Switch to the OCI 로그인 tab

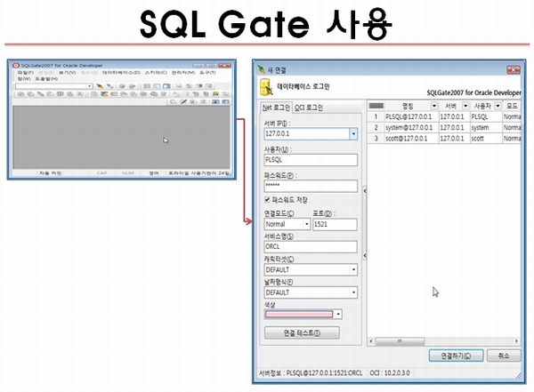click(x=309, y=108)
